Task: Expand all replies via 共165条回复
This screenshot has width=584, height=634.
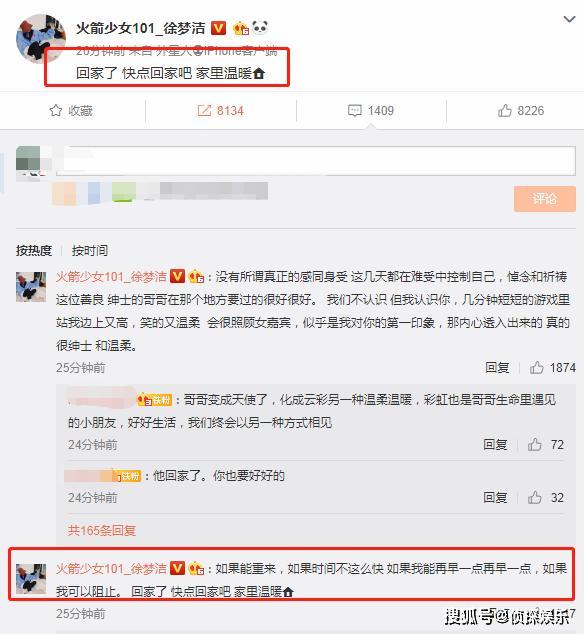Action: pos(102,530)
